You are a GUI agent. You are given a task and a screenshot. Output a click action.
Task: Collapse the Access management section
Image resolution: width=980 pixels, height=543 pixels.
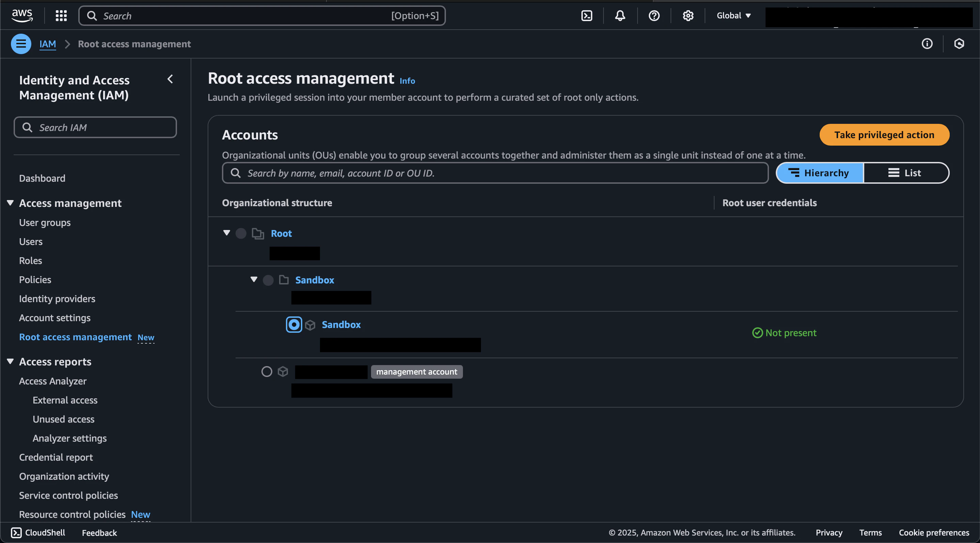[10, 203]
